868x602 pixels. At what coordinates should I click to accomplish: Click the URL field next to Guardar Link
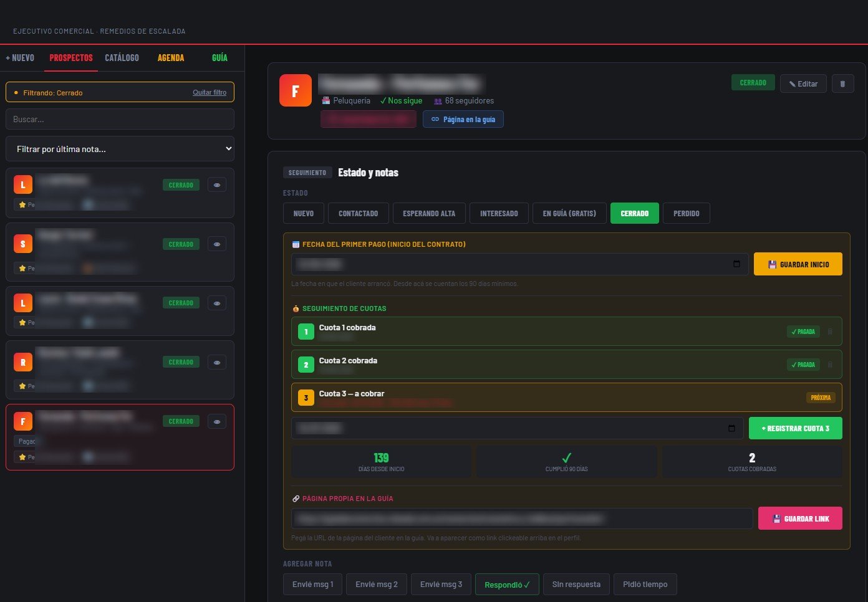point(522,518)
